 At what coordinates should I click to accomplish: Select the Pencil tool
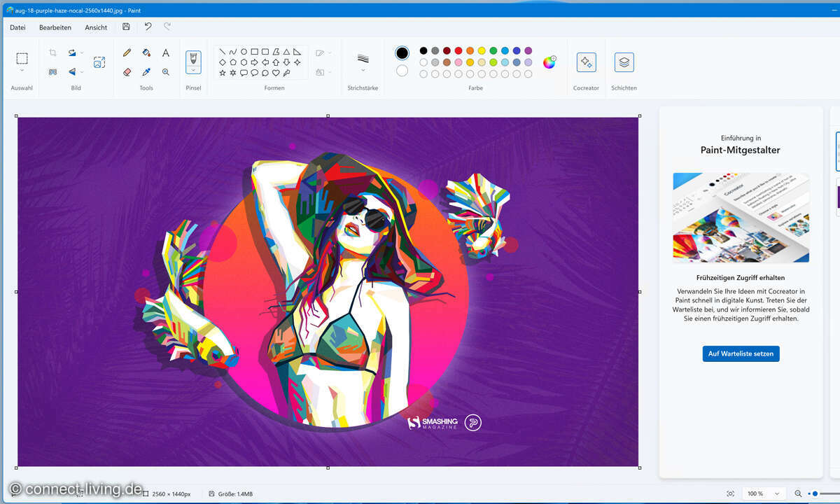point(127,52)
